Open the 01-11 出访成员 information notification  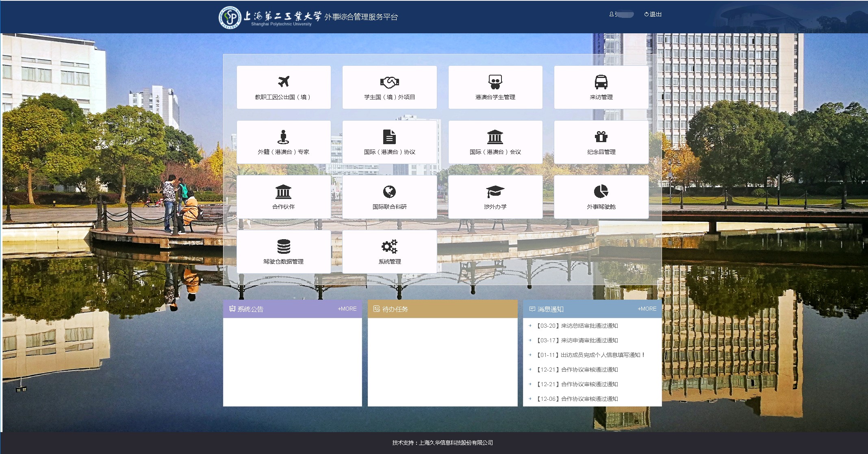(x=590, y=355)
